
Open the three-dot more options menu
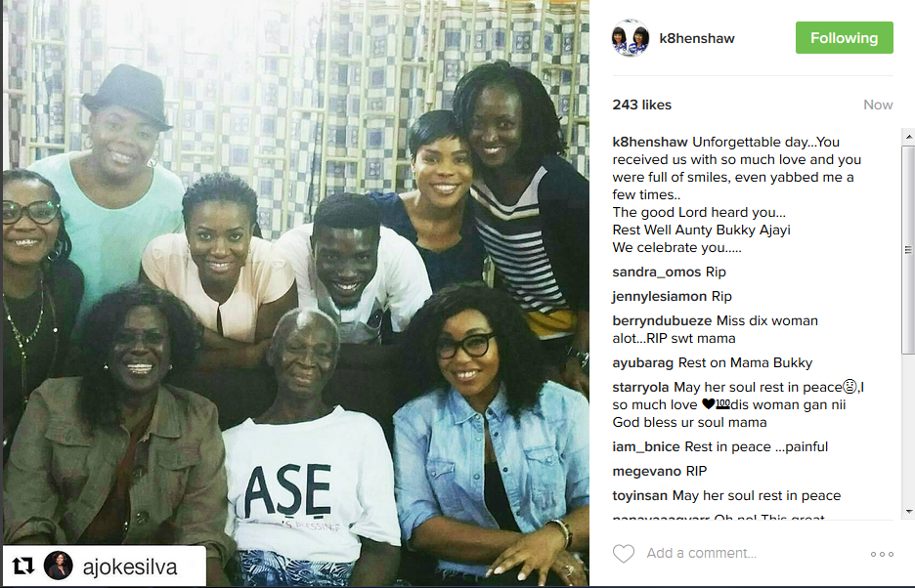882,554
